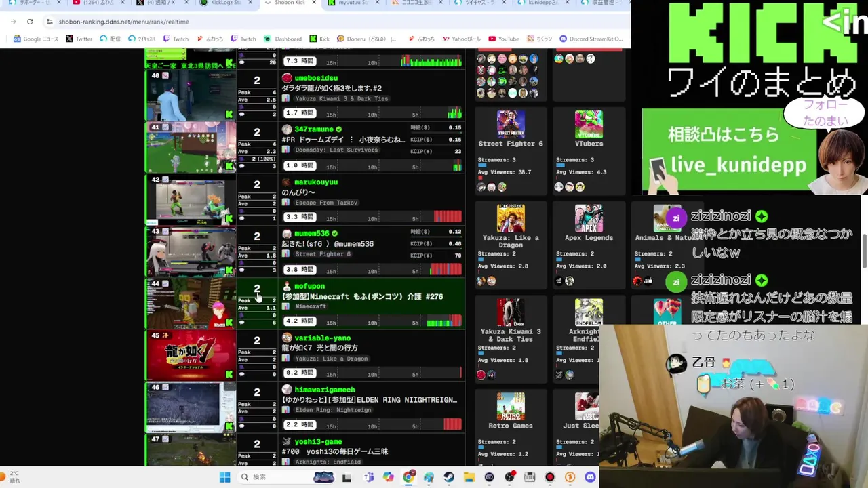Open streamer link umebosidsu
Screen dimensions: 868x488
tap(316, 78)
